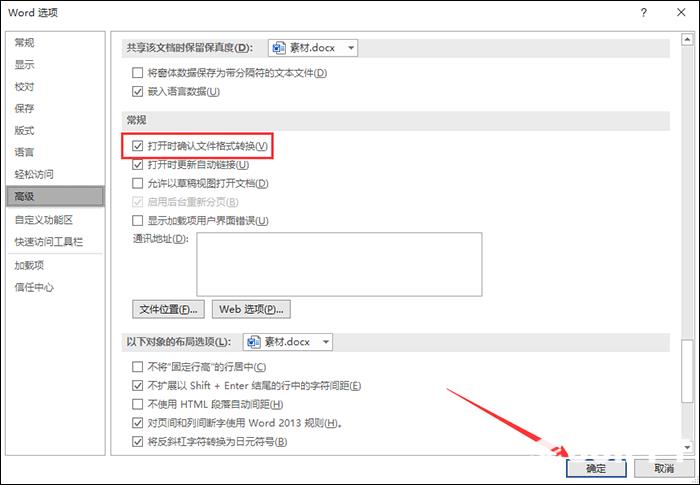Click scrollbar up arrow
Image resolution: width=700 pixels, height=485 pixels.
tap(687, 40)
